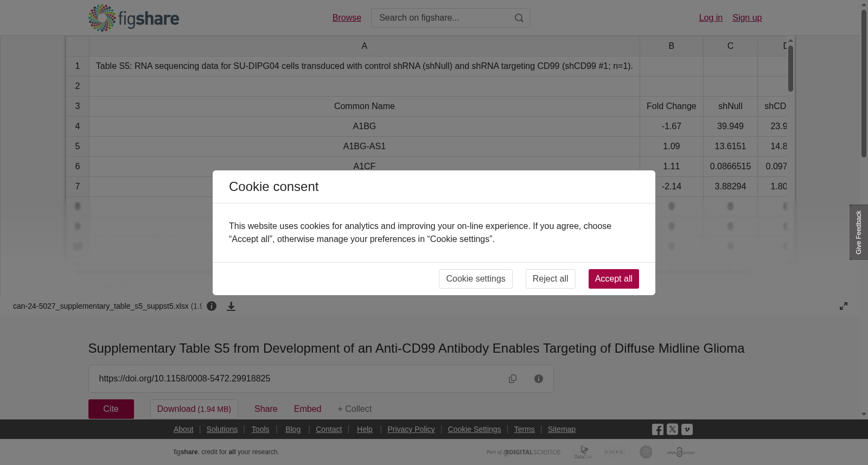
Task: Click the figshare logo
Action: tap(133, 18)
